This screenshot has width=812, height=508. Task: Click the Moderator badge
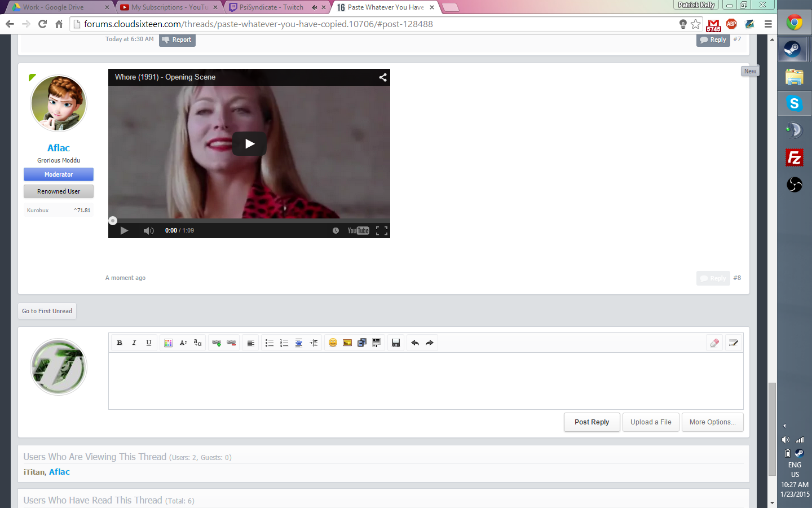tap(59, 174)
